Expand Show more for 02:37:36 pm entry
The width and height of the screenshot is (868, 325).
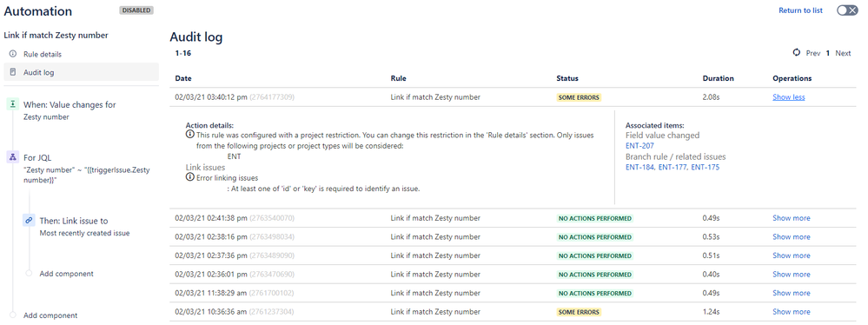[x=792, y=255]
